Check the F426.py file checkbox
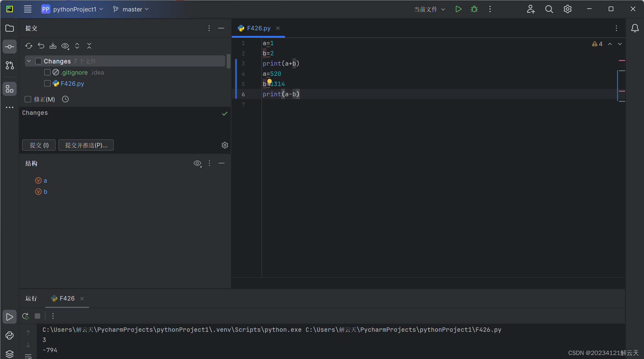 [47, 84]
